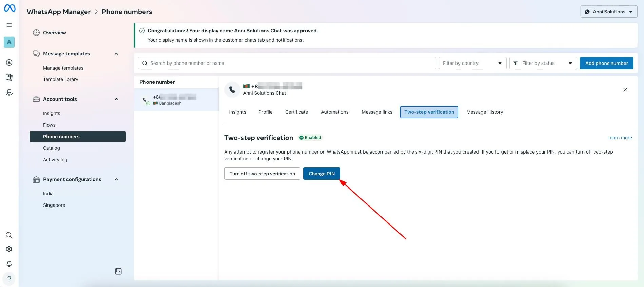Open the compass icon in left rail

(x=9, y=62)
